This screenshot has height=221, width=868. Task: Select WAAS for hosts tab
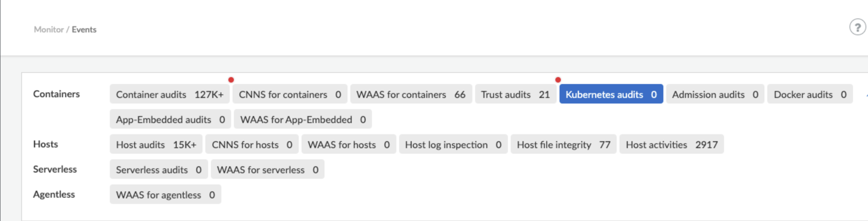click(x=348, y=145)
